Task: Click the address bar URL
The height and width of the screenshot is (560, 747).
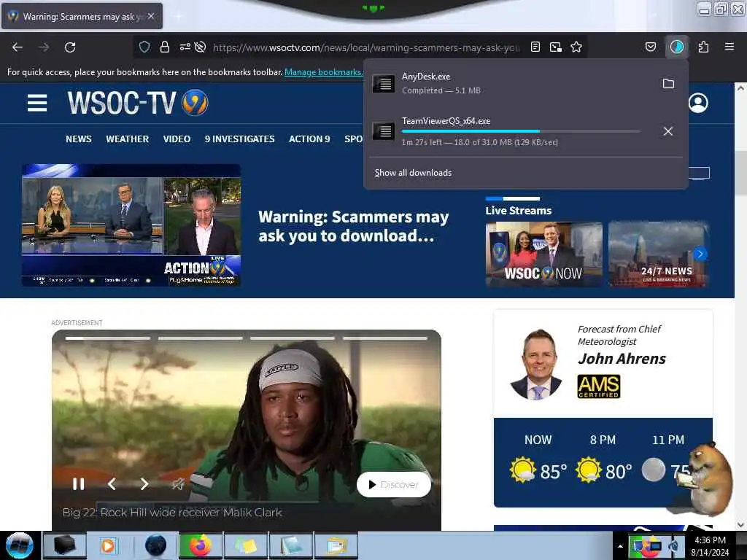Action: point(366,47)
